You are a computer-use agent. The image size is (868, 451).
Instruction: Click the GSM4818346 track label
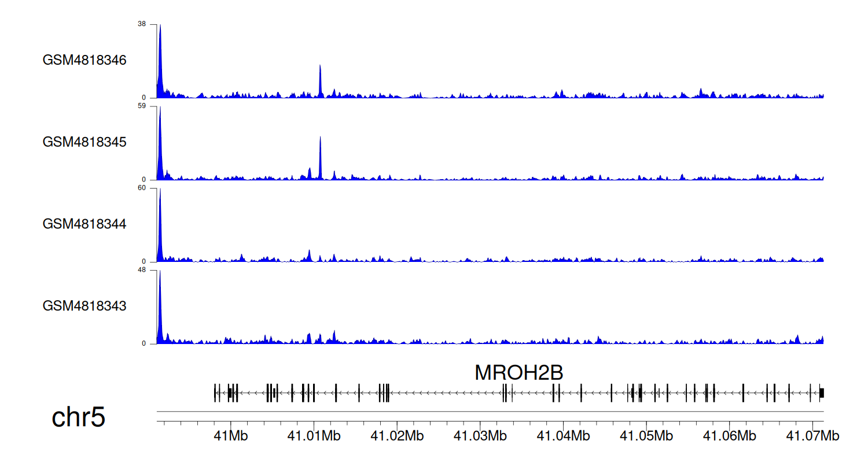tap(84, 60)
